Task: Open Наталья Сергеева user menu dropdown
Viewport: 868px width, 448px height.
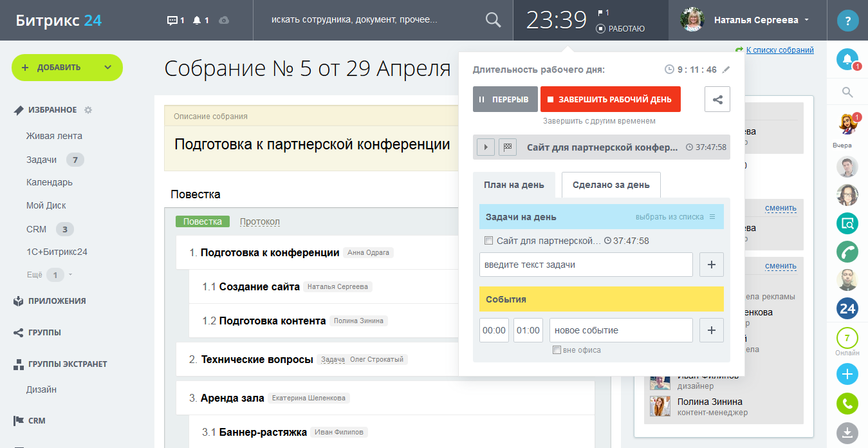Action: pyautogui.click(x=806, y=20)
